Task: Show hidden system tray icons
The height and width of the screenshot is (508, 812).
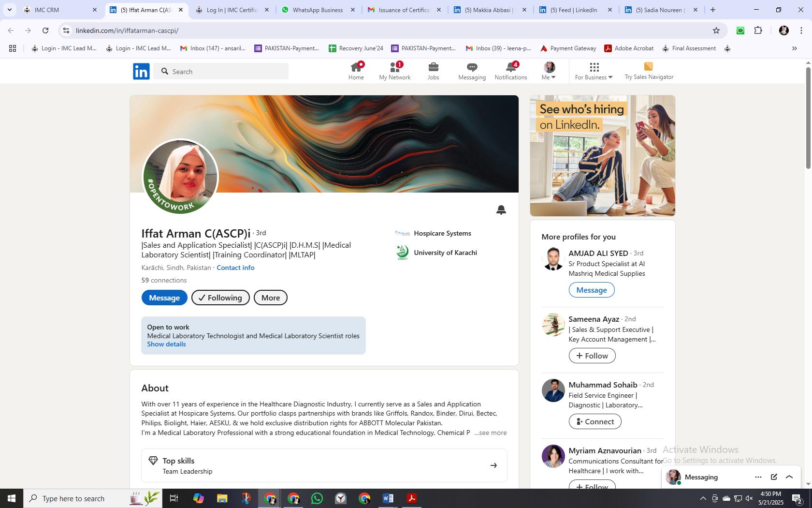Action: coord(703,498)
